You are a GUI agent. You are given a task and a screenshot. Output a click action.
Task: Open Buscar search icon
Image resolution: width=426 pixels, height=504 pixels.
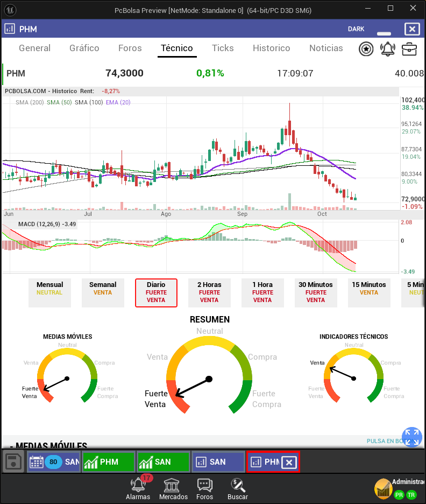coord(238,488)
